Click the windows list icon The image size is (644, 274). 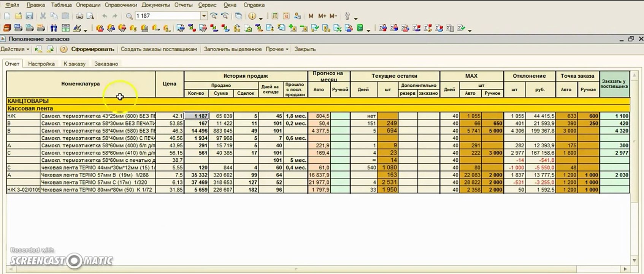tap(238, 16)
